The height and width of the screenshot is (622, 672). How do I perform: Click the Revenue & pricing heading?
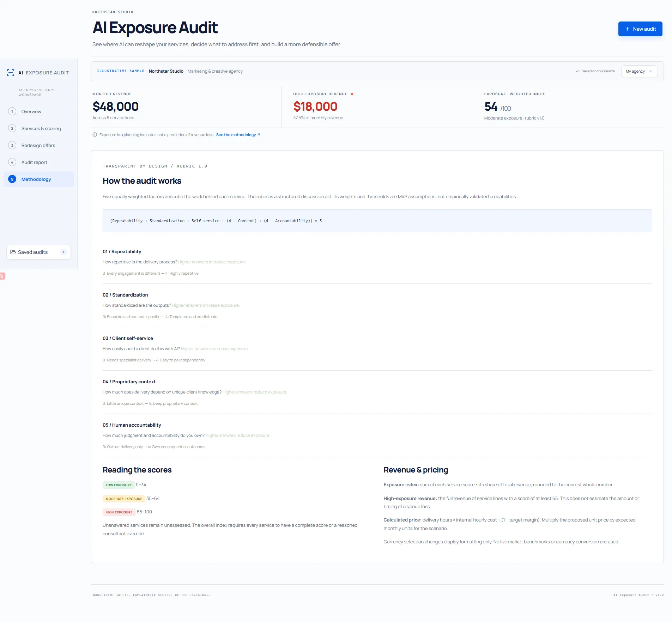[x=416, y=470]
